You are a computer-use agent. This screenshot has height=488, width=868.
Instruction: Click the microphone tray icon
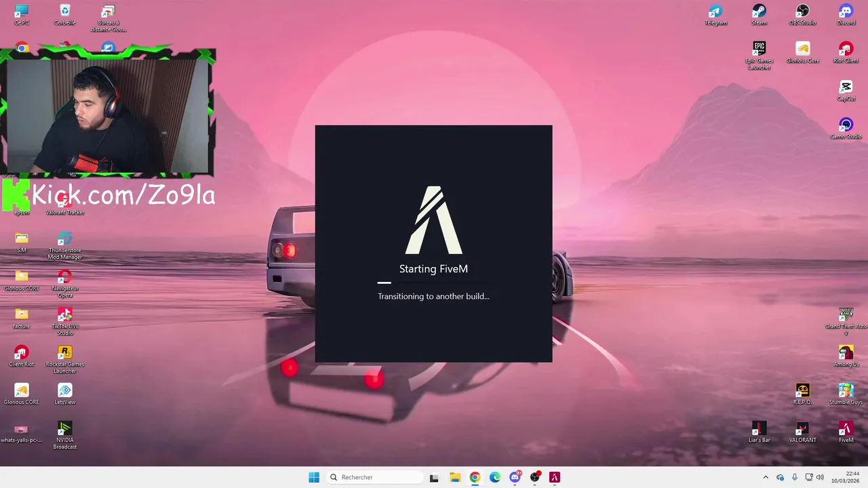pos(795,477)
